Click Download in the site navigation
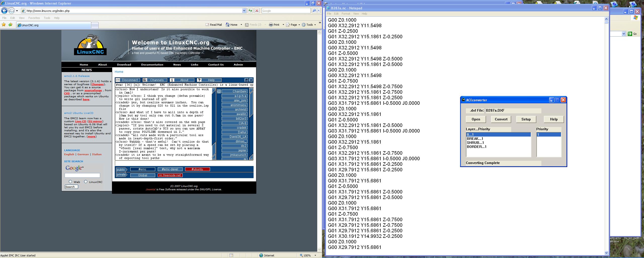 124,64
